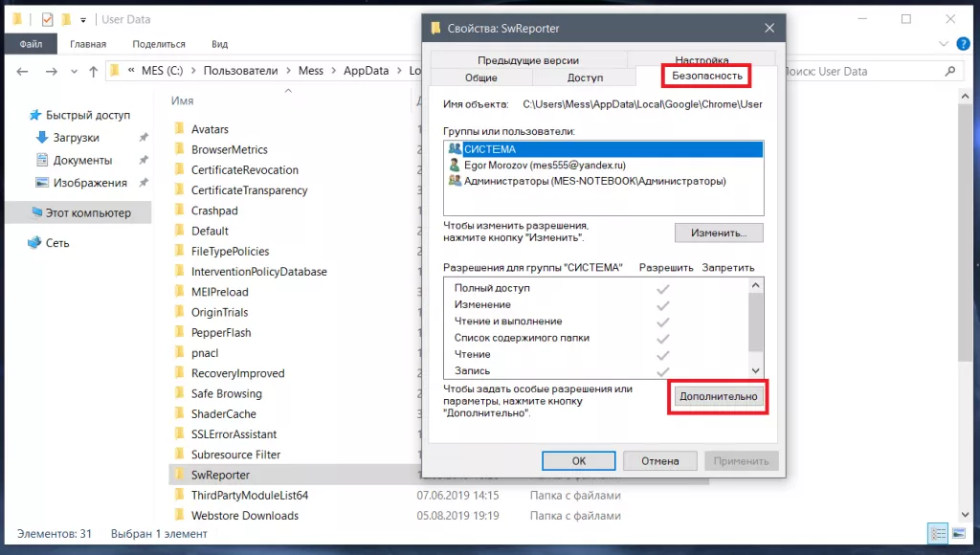Close the SwReporter properties dialog
Viewport: 980px width, 555px height.
click(x=769, y=28)
